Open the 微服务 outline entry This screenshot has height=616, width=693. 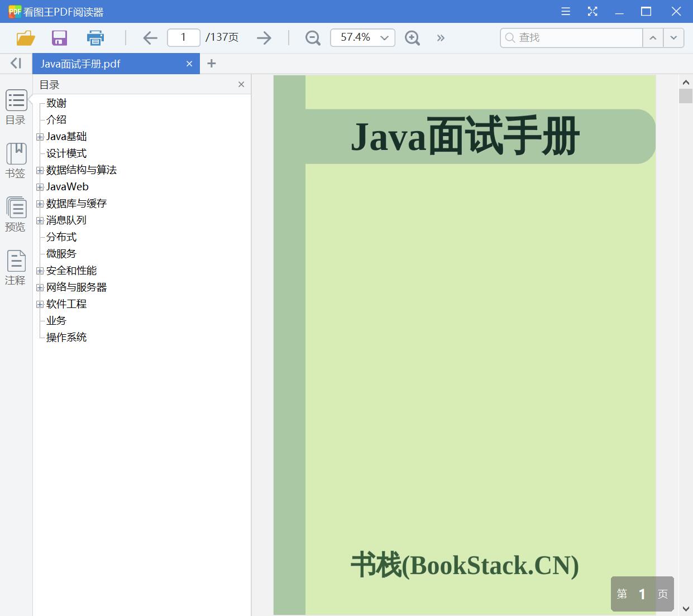coord(61,253)
